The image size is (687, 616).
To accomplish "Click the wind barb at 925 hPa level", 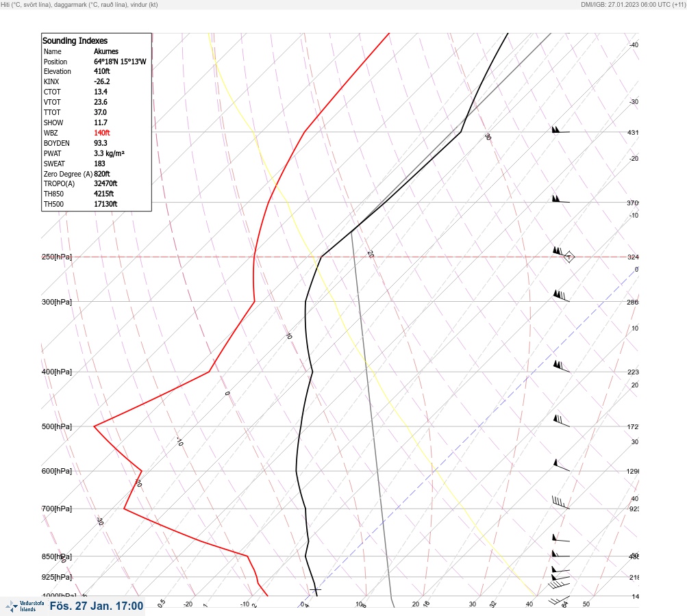I will click(x=560, y=577).
